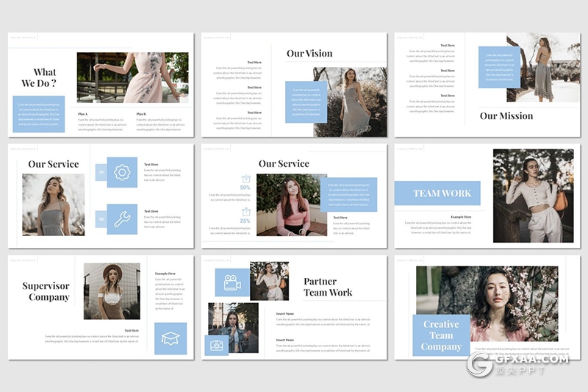The width and height of the screenshot is (588, 392).
Task: Select the "Our Mission" heading text
Action: click(x=506, y=115)
